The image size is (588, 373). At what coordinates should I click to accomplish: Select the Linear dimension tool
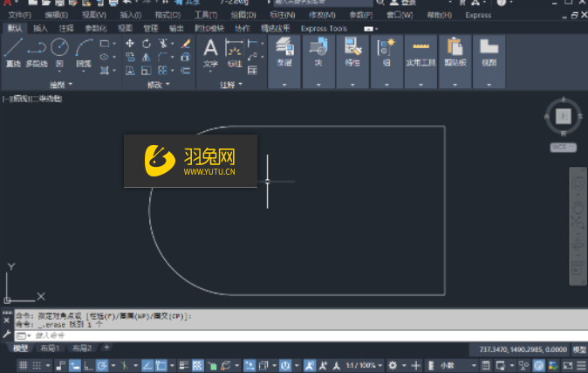point(252,44)
